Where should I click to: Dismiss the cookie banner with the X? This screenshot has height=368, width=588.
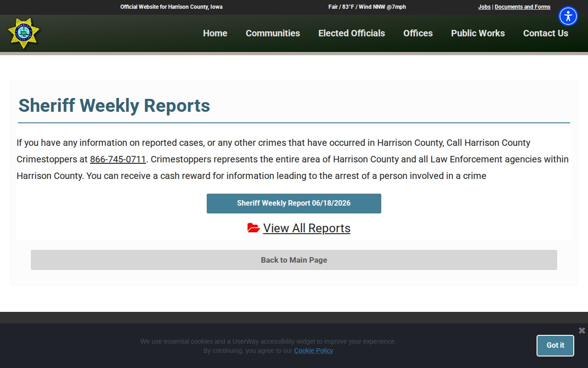pyautogui.click(x=582, y=330)
